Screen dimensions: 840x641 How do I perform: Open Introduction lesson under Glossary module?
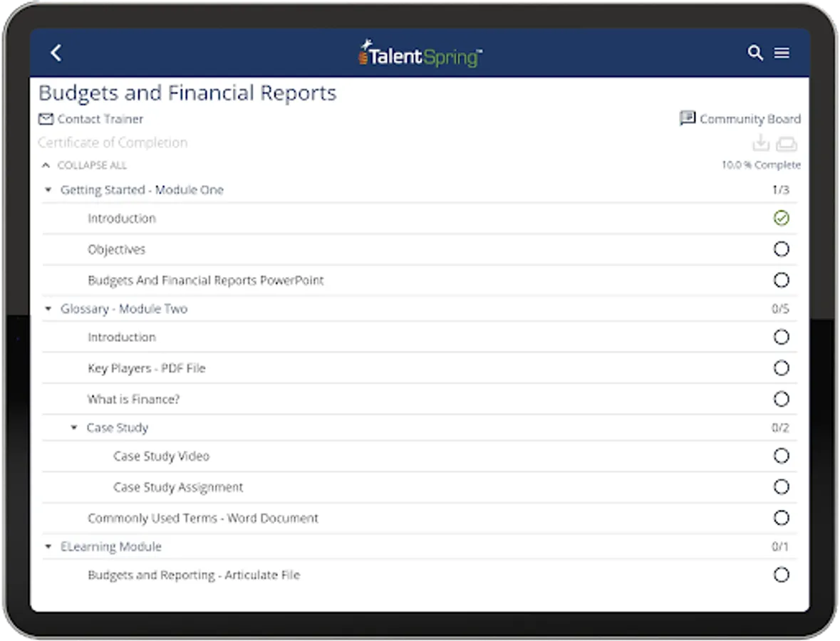tap(122, 338)
